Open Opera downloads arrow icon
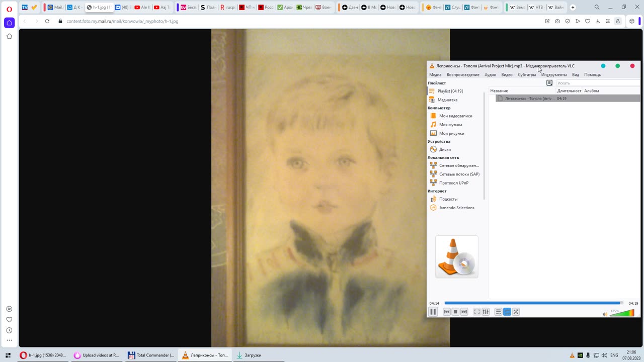This screenshot has height=362, width=644. pyautogui.click(x=598, y=21)
